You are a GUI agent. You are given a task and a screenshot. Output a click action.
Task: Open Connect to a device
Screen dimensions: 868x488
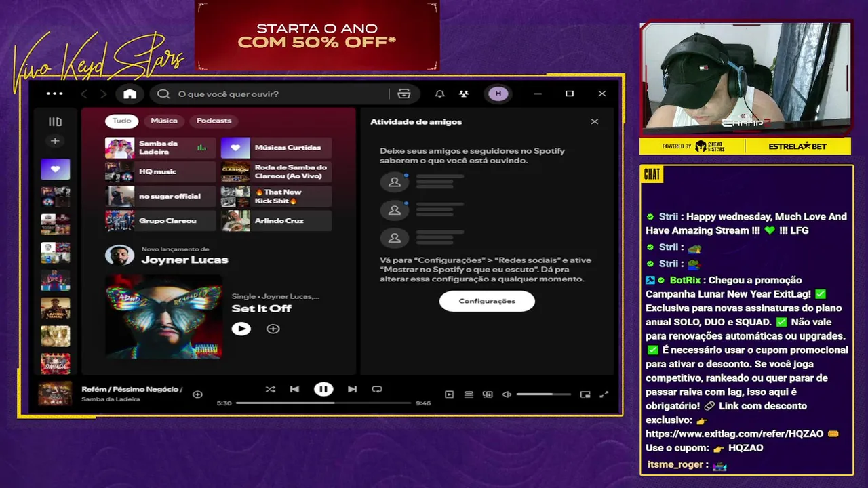(487, 394)
